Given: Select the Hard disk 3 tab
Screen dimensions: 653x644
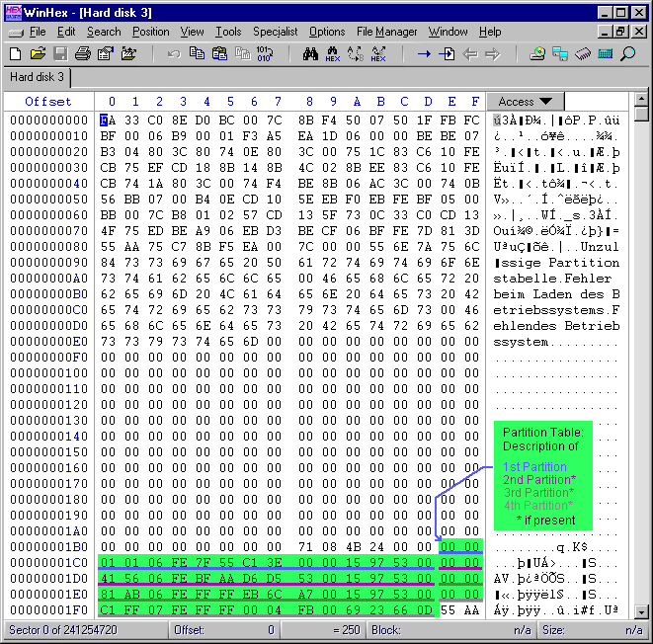Looking at the screenshot, I should pos(38,77).
